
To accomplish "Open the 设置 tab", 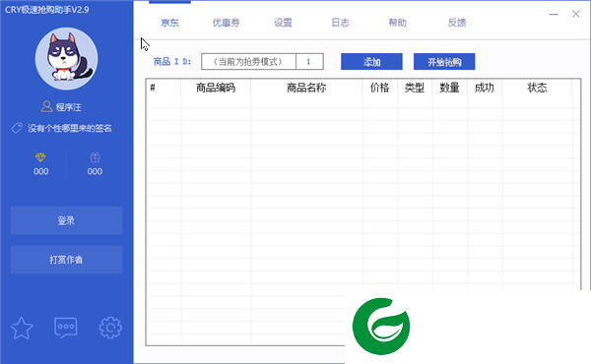I will tap(283, 23).
